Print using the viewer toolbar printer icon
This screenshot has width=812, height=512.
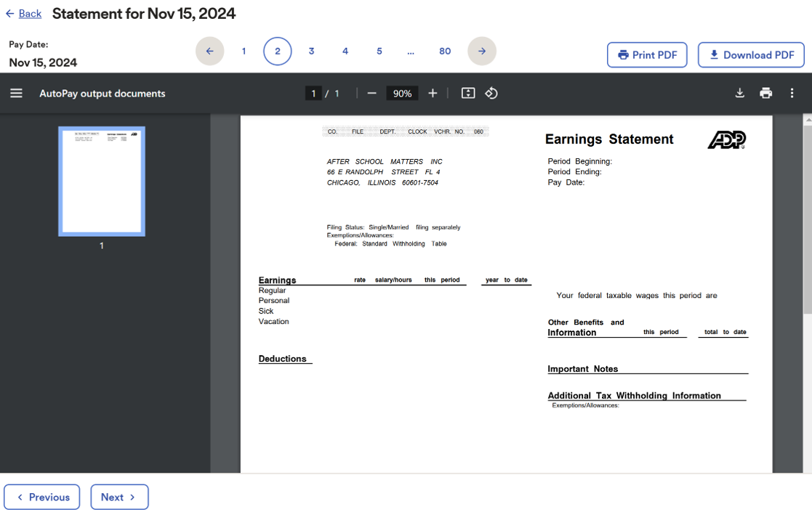point(765,93)
